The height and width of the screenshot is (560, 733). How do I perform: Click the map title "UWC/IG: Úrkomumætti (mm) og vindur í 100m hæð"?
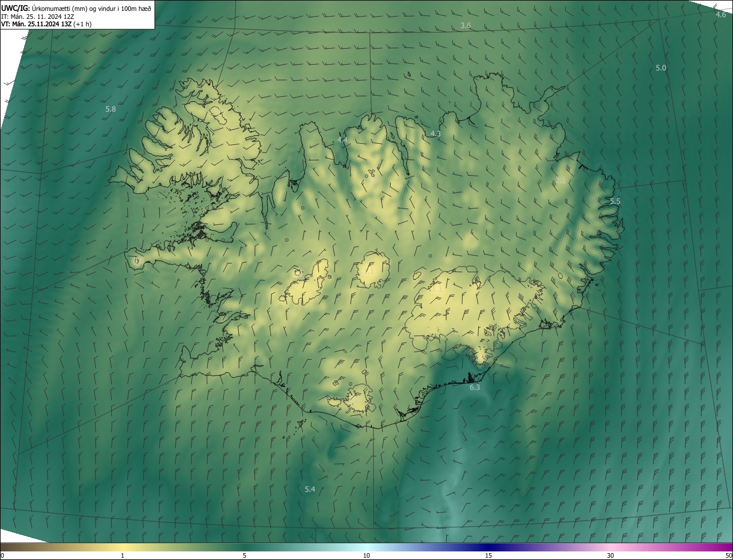point(76,8)
